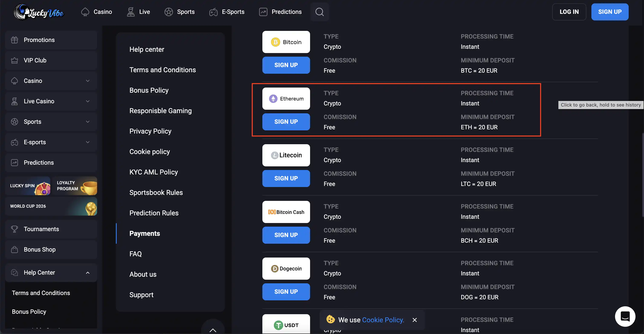Screen dimensions: 644x334
Task: Open KYC AML Policy page
Action: (x=154, y=172)
